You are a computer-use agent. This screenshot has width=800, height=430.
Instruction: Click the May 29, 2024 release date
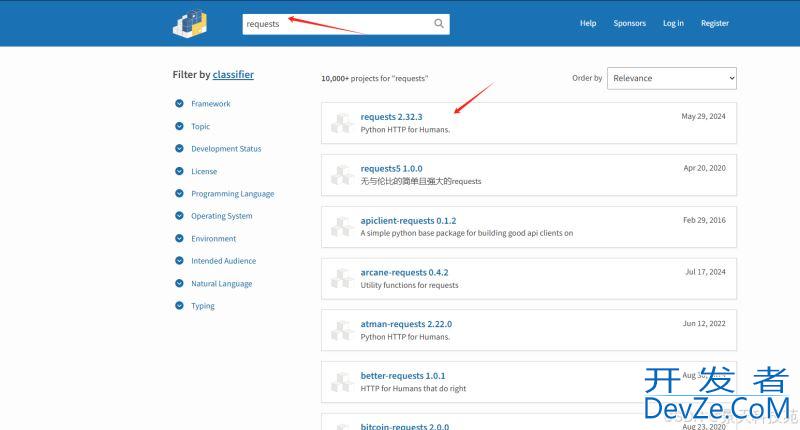[703, 116]
